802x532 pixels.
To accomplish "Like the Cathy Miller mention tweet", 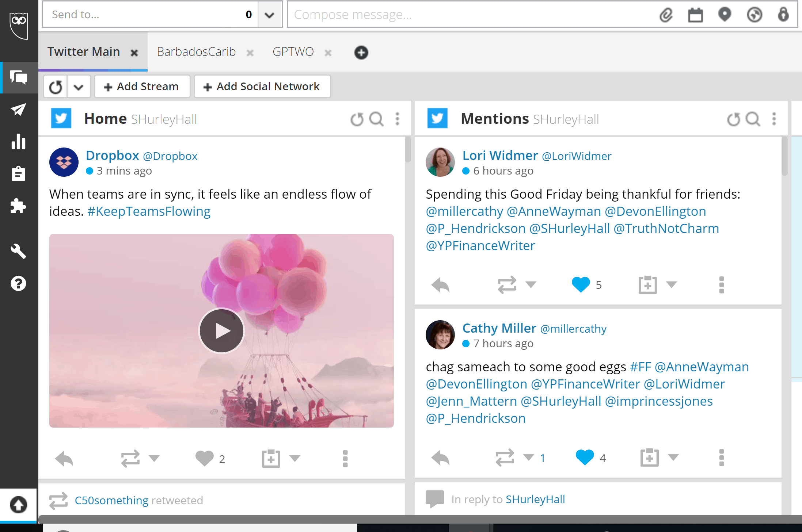I will (x=584, y=458).
